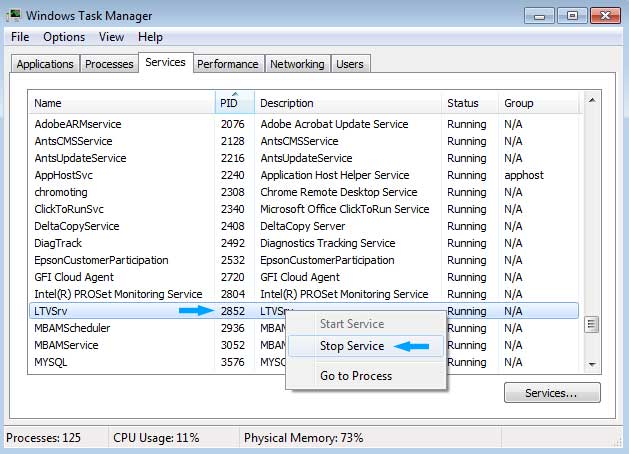This screenshot has width=629, height=454.
Task: Select the AntsUpdateService name cell
Action: coord(80,158)
